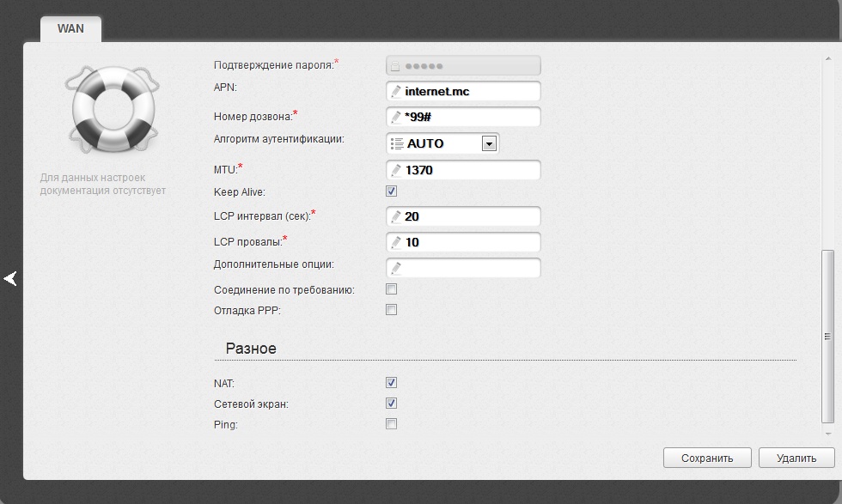
Task: Enable Соединение по требованию checkbox
Action: [x=392, y=289]
